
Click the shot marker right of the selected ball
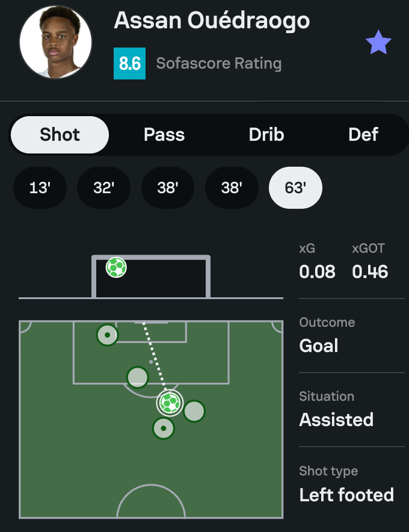tap(194, 411)
